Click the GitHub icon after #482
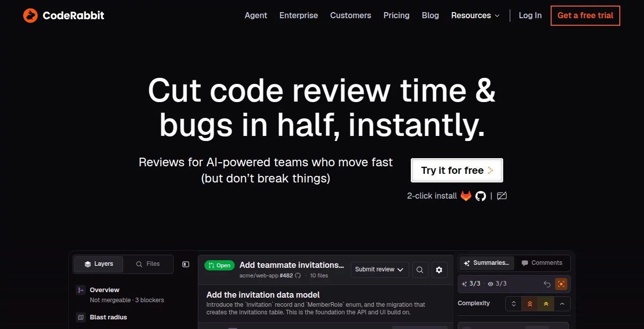 coord(298,275)
